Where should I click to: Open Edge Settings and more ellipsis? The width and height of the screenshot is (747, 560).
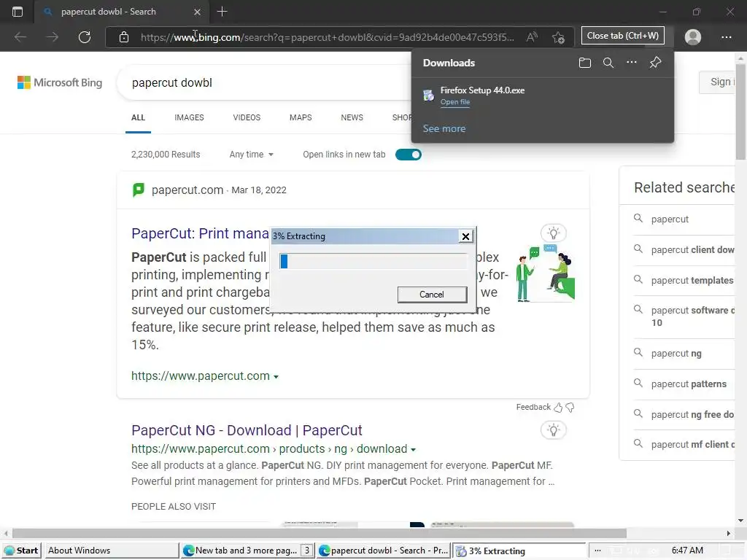(727, 37)
